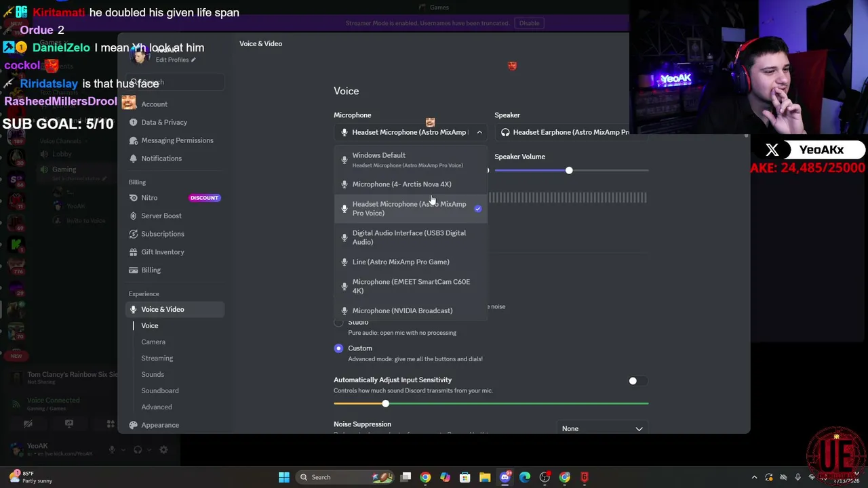Click the Discord user settings gear icon
This screenshot has width=868, height=488.
tap(163, 449)
